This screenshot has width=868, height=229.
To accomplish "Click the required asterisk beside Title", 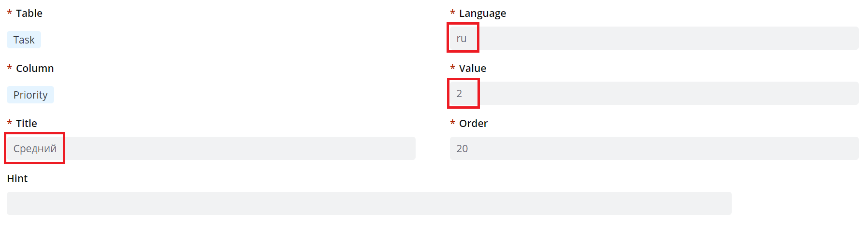I will click(9, 124).
